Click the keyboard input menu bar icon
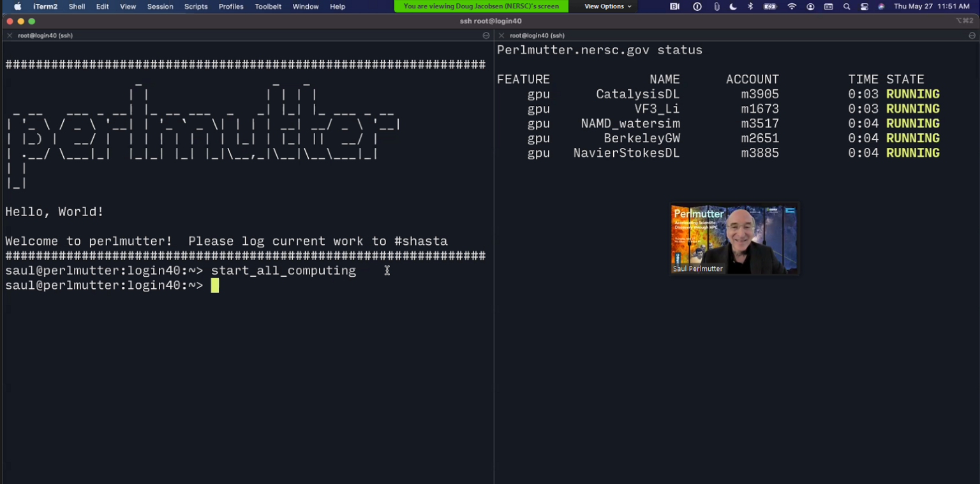Viewport: 980px width, 484px height. 828,6
